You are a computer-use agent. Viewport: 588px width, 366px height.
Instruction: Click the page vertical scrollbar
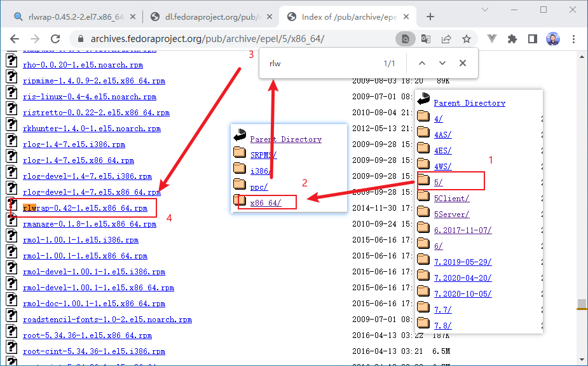[582, 191]
